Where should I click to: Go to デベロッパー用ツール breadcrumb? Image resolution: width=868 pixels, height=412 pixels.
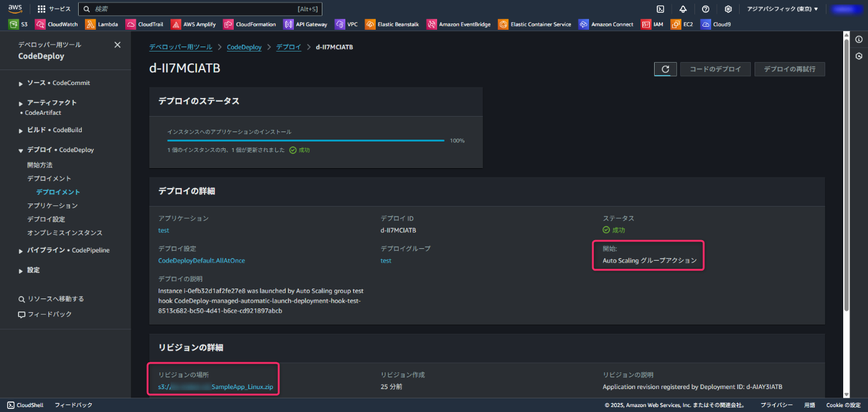click(x=180, y=47)
